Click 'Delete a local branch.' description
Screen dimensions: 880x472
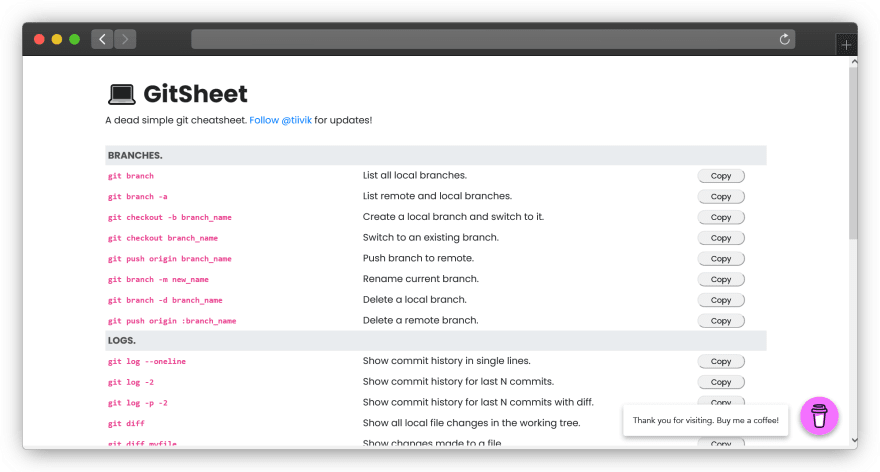coord(415,300)
